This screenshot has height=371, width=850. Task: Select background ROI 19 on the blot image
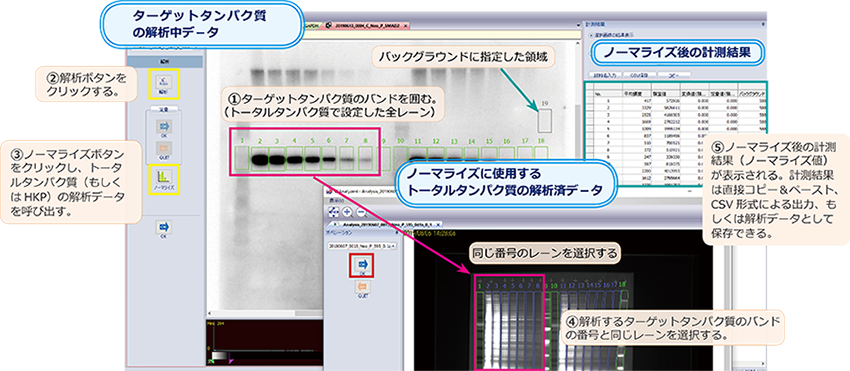click(x=545, y=120)
